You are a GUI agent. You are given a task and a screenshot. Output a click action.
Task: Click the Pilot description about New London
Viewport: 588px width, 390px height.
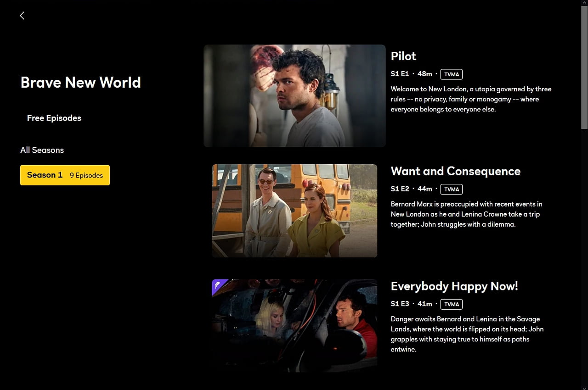tap(471, 99)
